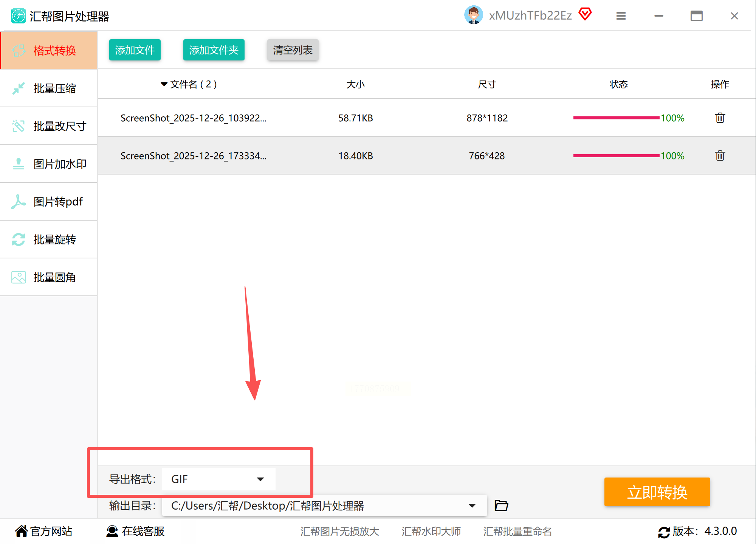Click progress bar of first ScreenShot file
The image size is (756, 544).
click(616, 118)
